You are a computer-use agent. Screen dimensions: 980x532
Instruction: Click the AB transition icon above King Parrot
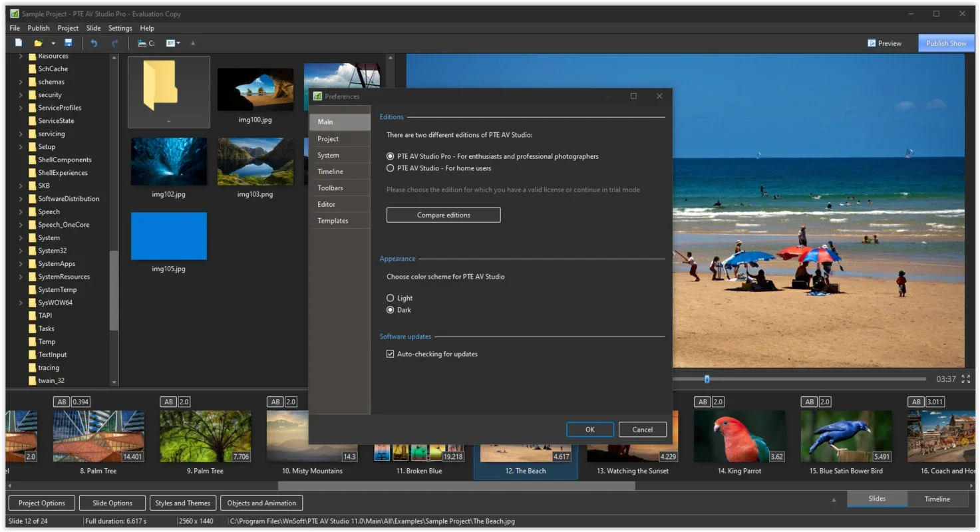702,402
